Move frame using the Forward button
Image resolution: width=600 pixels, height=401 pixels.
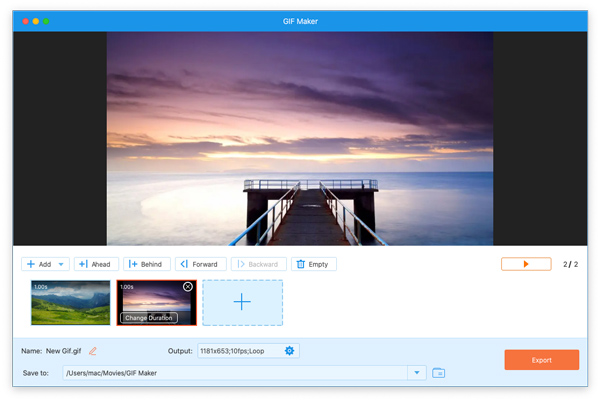tap(201, 264)
